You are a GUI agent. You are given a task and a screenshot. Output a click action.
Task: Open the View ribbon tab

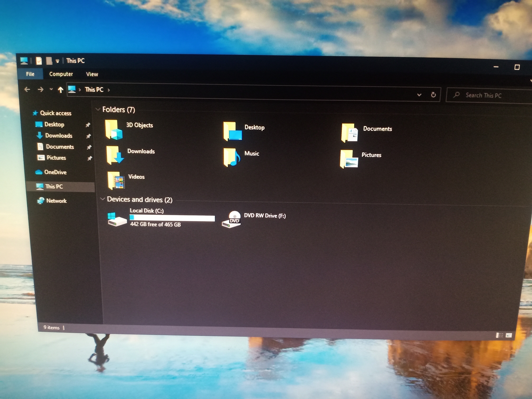(x=92, y=74)
